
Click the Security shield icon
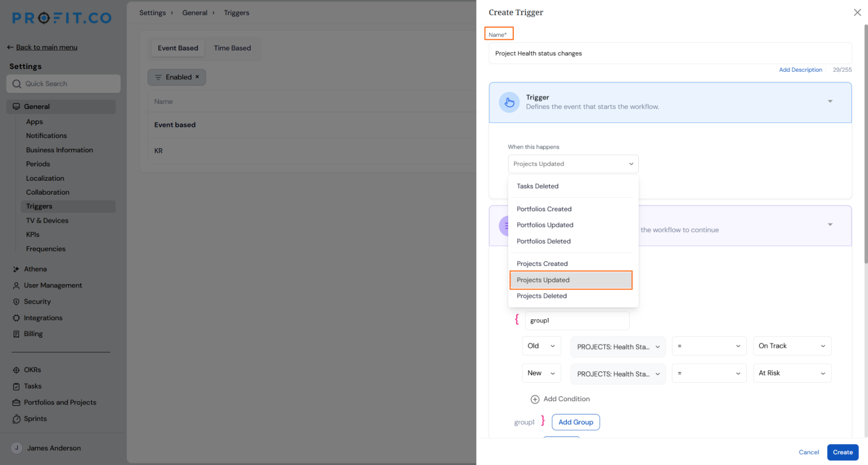point(16,302)
